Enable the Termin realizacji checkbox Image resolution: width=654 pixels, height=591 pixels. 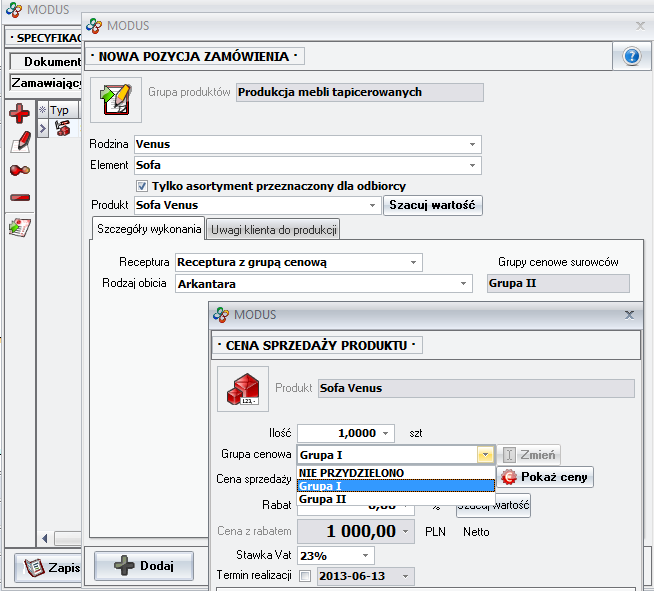(x=304, y=576)
